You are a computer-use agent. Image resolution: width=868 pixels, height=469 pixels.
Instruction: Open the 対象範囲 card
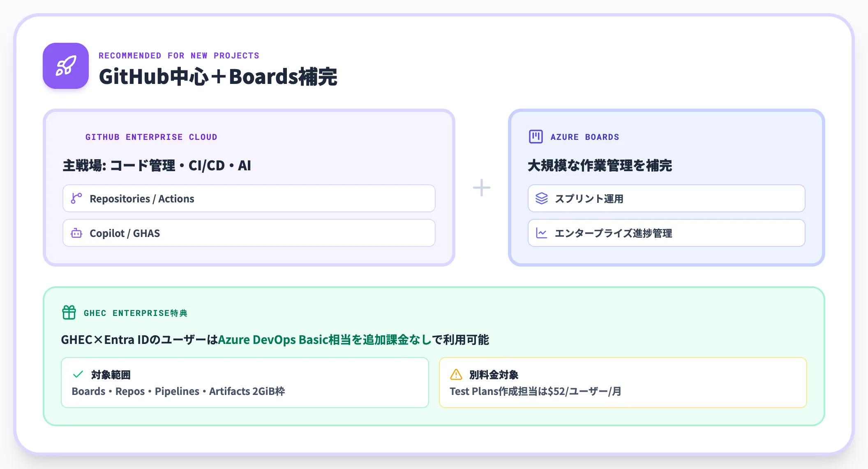pyautogui.click(x=245, y=383)
